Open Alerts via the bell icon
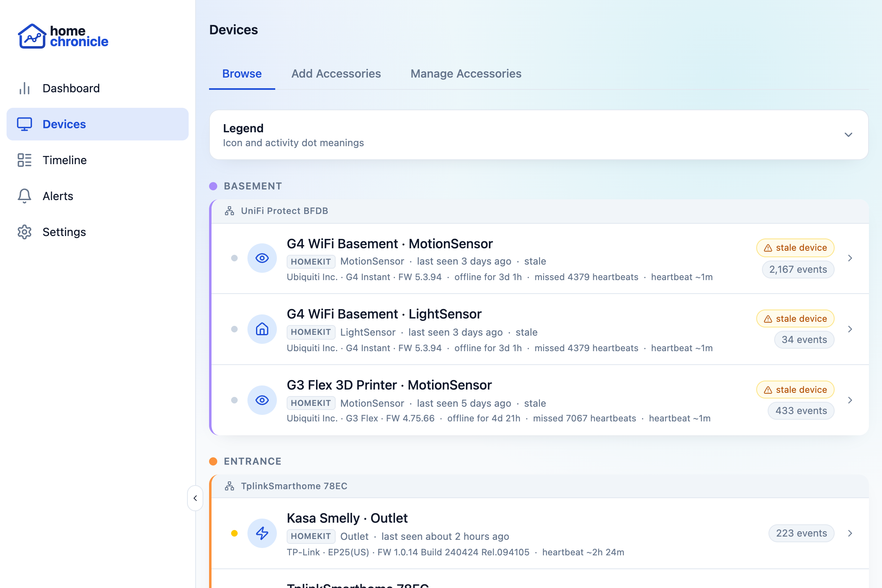Screen dimensions: 882x588 pos(24,196)
